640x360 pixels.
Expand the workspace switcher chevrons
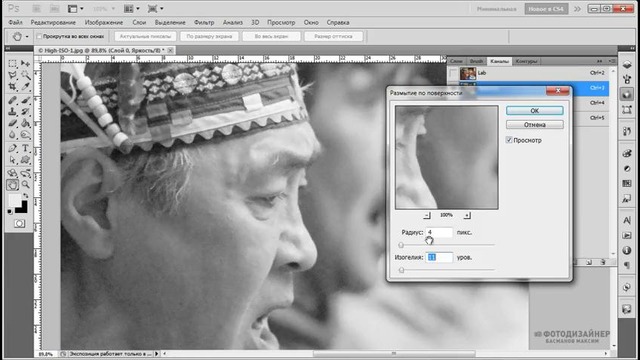tap(577, 9)
